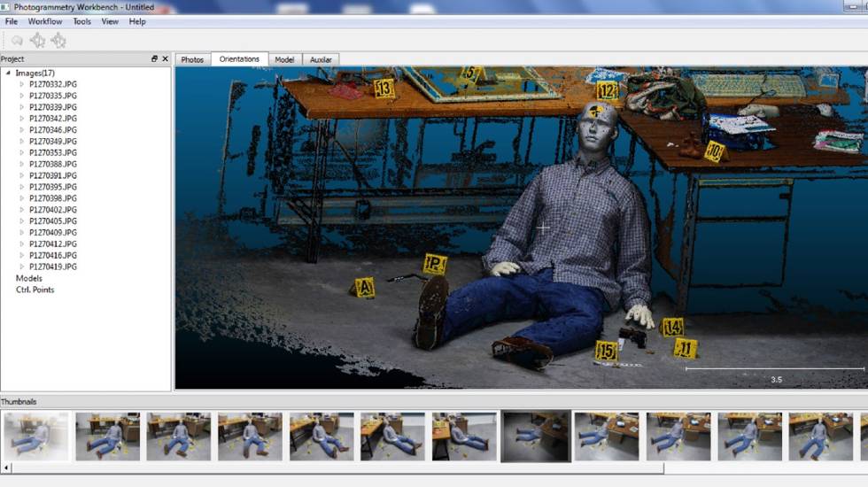Click the left arrow of the thumbnails scrollbar
Viewport: 868px width, 487px height.
pos(7,468)
